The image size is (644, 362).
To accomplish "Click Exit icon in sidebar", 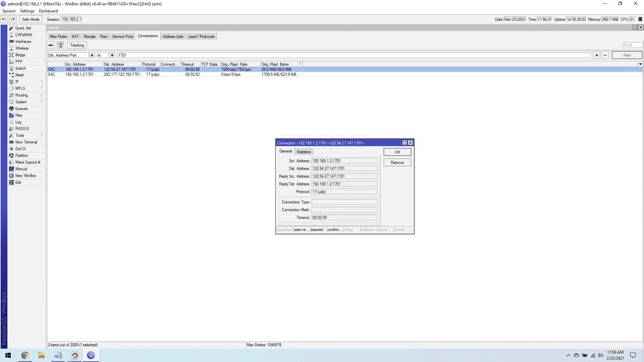I will point(11,182).
